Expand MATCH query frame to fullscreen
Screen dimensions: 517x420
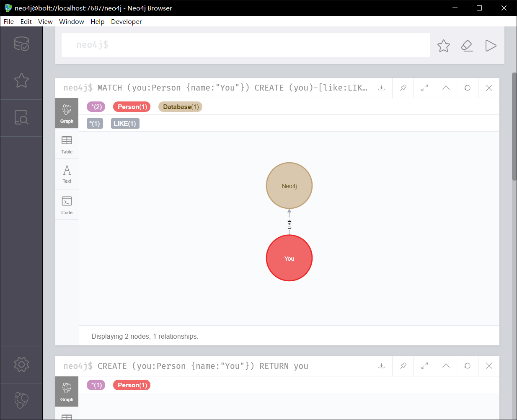424,88
